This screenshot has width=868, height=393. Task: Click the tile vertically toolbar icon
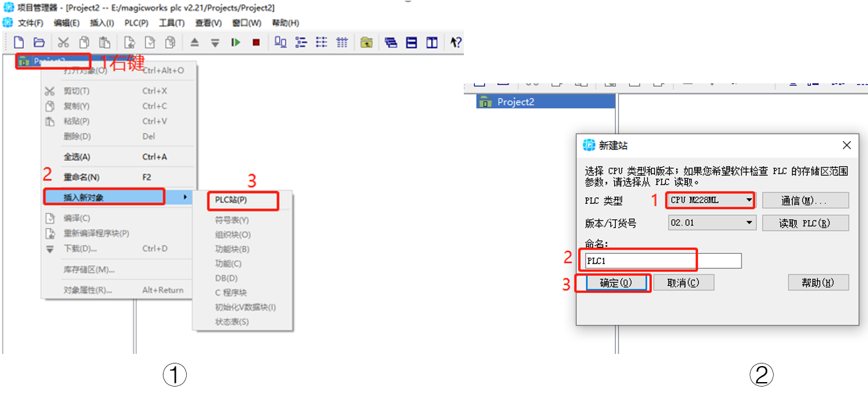432,42
